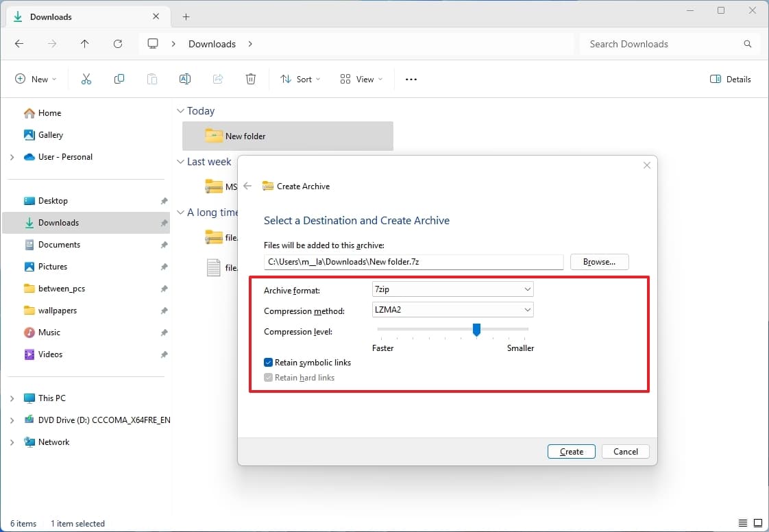Adjust the Compression level slider
769x532 pixels.
point(477,330)
